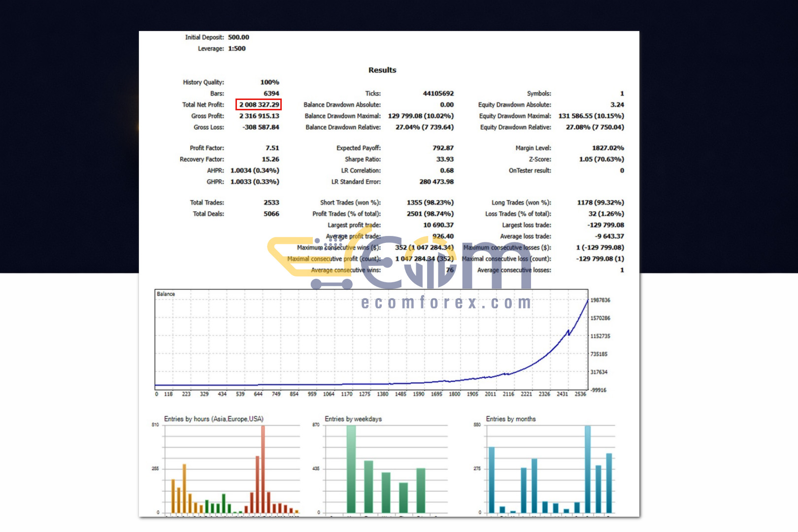The image size is (798, 532).
Task: Click the Sharpe Ratio value 33.93
Action: point(444,160)
